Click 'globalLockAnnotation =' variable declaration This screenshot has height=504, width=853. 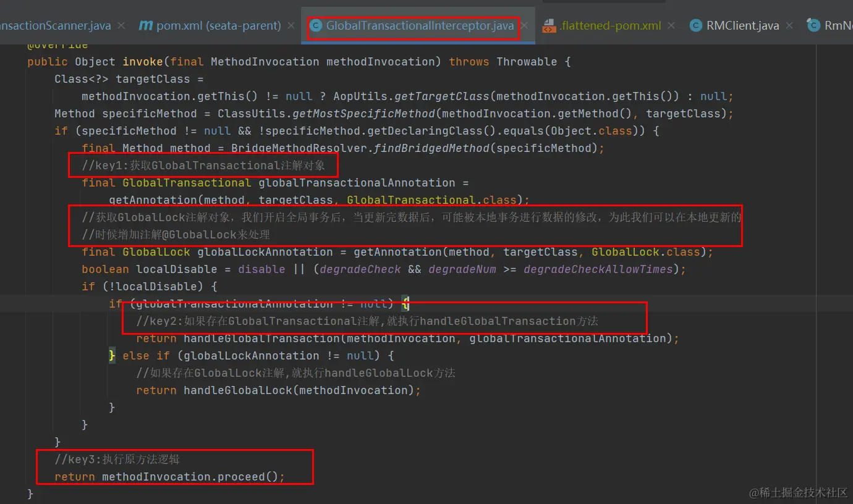tap(272, 252)
